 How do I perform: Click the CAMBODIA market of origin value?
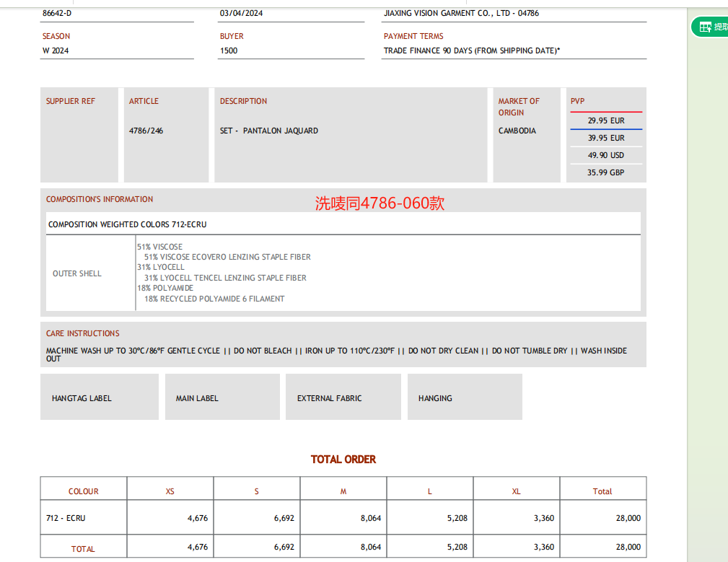tap(517, 131)
